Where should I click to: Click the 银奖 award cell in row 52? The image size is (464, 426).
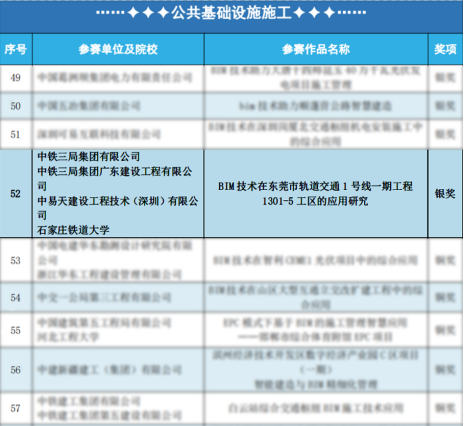pos(445,194)
